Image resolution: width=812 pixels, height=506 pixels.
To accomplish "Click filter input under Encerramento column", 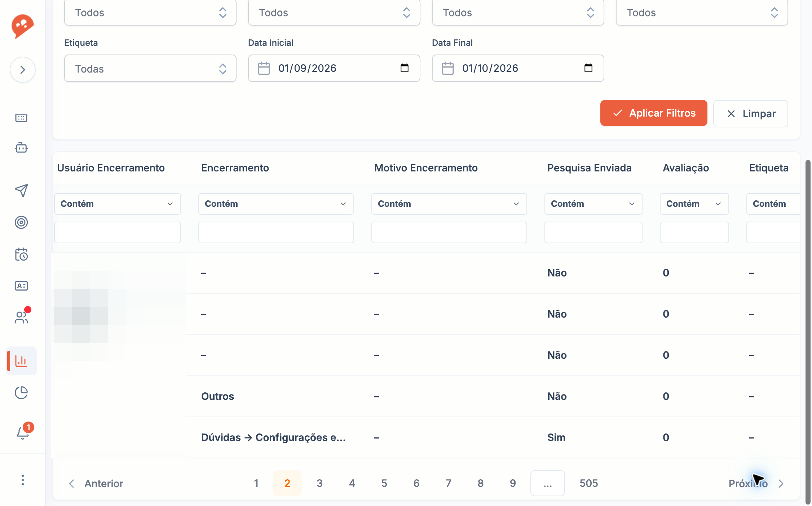I will point(276,232).
